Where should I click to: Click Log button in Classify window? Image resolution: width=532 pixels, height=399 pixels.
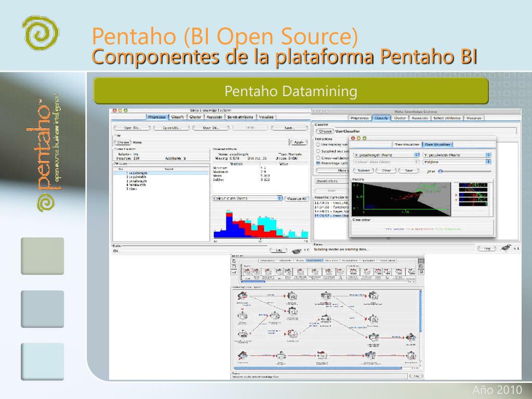click(x=487, y=248)
